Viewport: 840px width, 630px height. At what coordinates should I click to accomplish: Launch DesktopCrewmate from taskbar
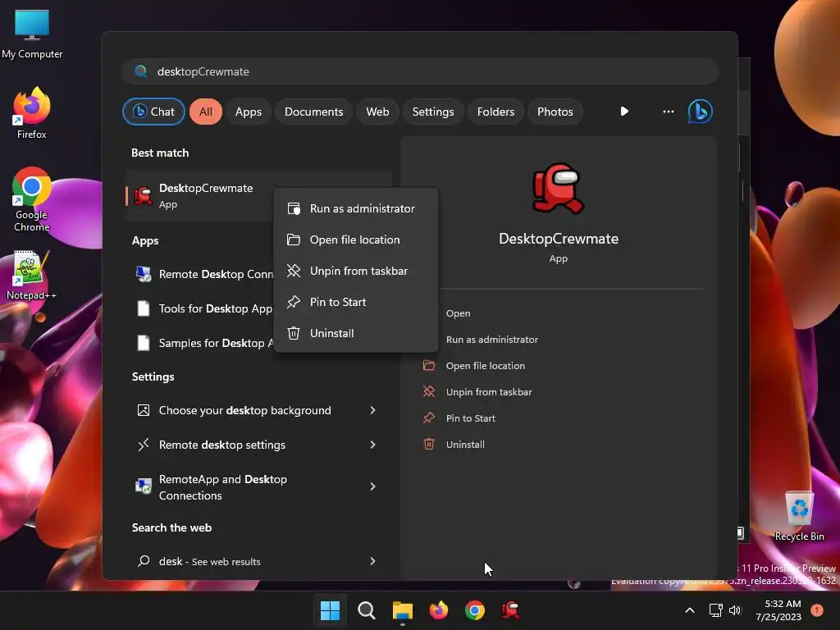(510, 610)
